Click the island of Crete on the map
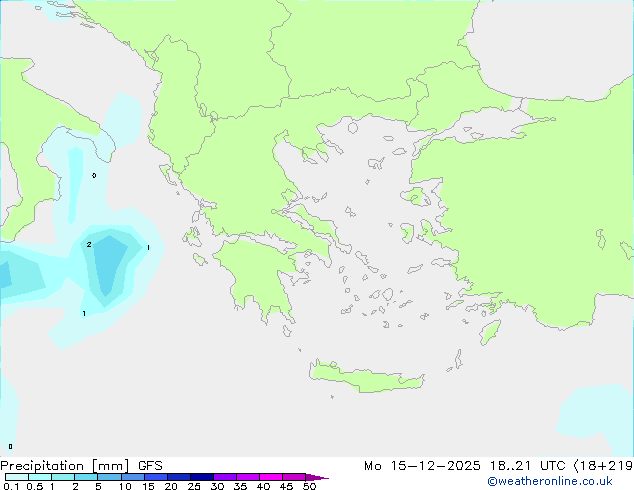 366,377
